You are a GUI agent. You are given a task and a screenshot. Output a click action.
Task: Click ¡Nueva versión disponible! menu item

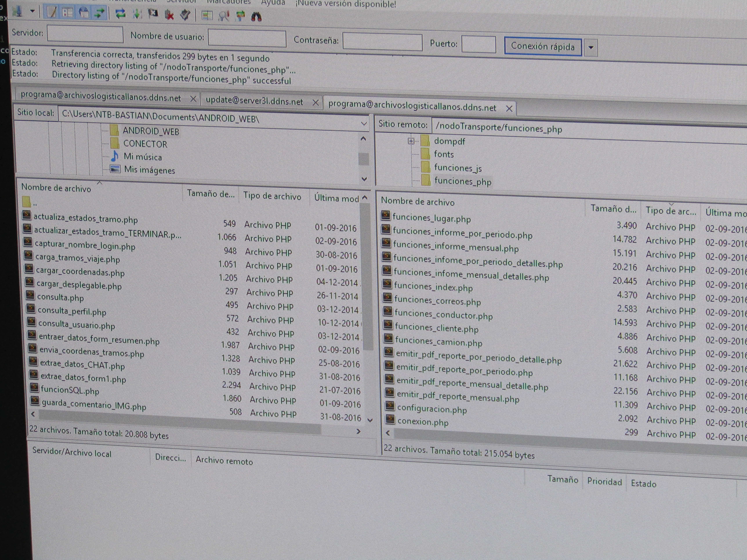pos(346,4)
